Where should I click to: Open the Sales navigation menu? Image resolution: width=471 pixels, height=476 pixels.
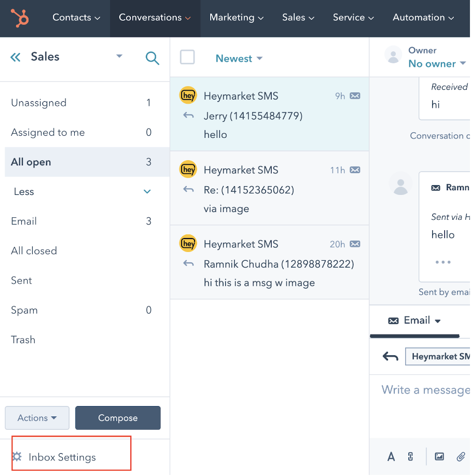click(298, 18)
